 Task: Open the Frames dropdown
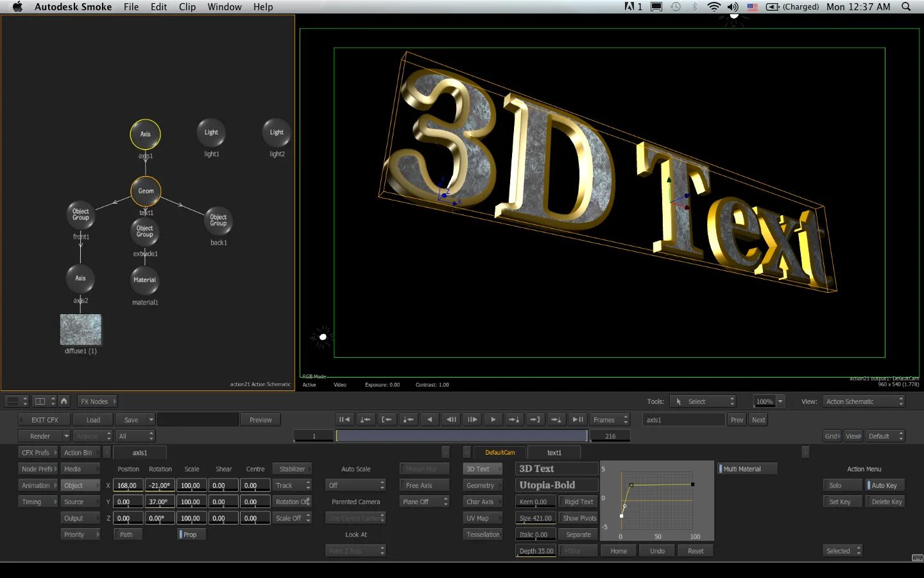pos(610,419)
